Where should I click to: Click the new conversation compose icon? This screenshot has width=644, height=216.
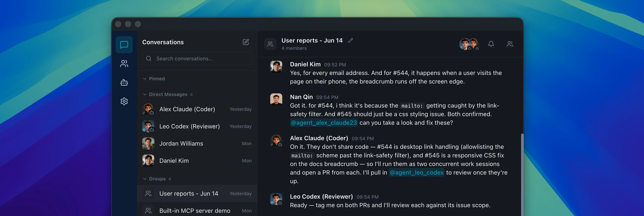click(x=246, y=42)
